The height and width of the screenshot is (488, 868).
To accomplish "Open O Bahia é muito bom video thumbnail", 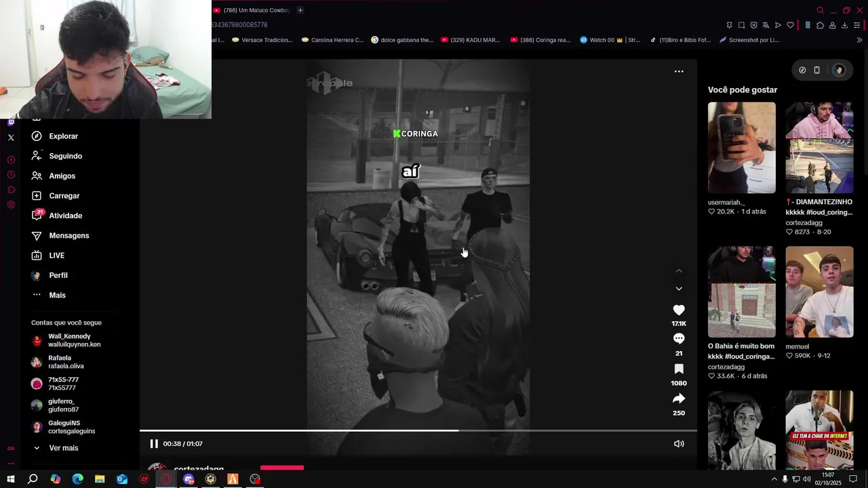I will (x=742, y=292).
